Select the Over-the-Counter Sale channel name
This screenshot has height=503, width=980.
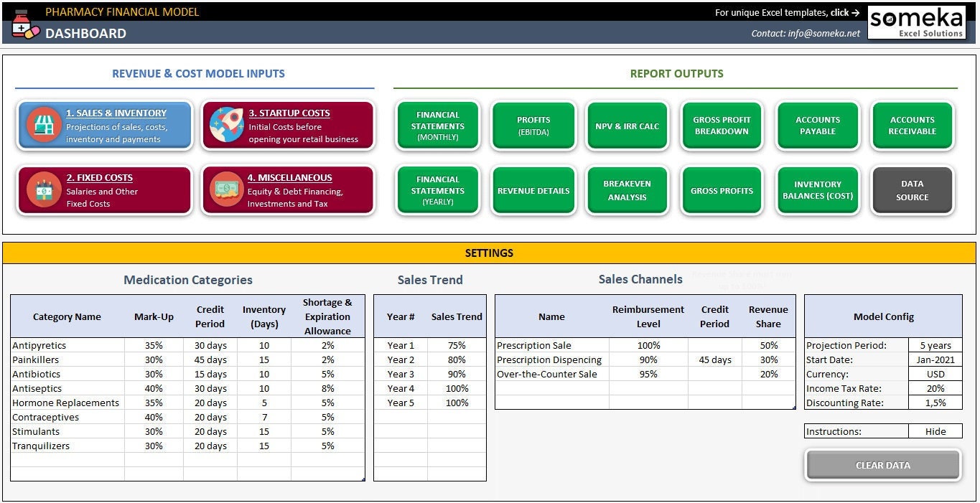tap(552, 374)
